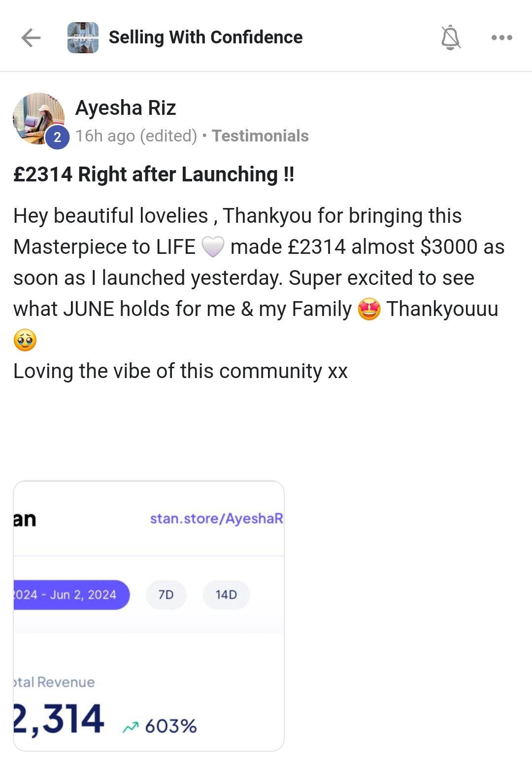
Task: Open the attached Stan revenue screenshot
Action: click(x=149, y=616)
